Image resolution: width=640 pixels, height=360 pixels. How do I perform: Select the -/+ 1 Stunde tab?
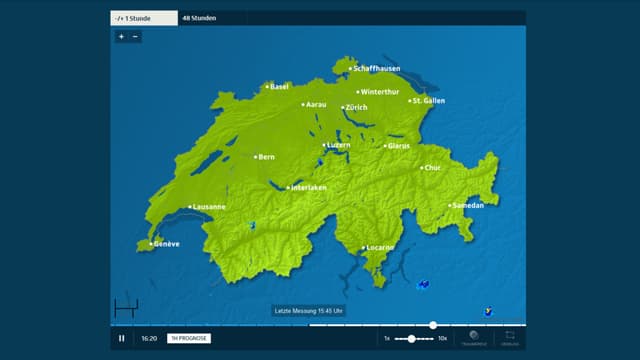pyautogui.click(x=144, y=18)
